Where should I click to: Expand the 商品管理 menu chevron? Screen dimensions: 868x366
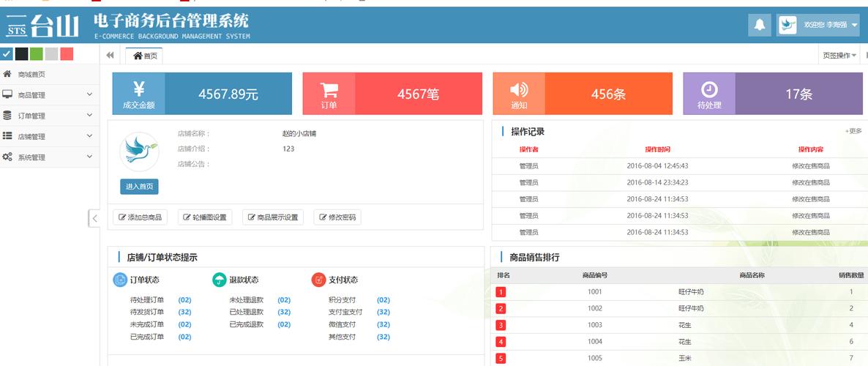[x=90, y=94]
